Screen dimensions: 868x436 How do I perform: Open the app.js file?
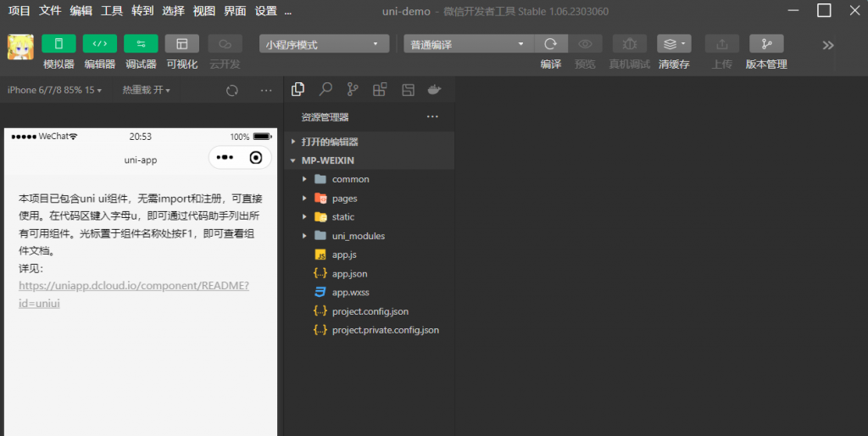(x=370, y=254)
